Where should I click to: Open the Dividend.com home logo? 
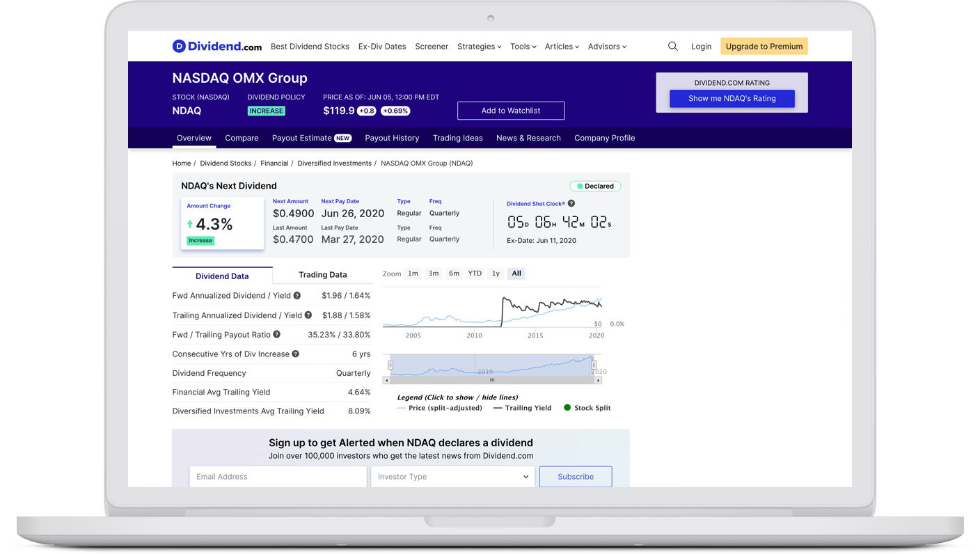(217, 47)
